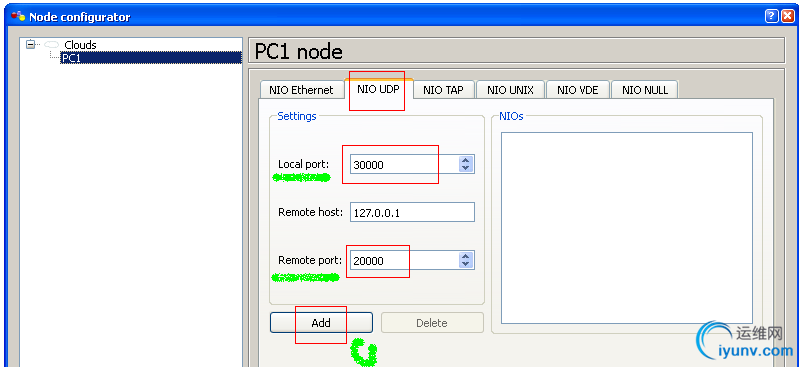Switch to the NIO Ethernet tab
The height and width of the screenshot is (367, 799).
coord(301,90)
